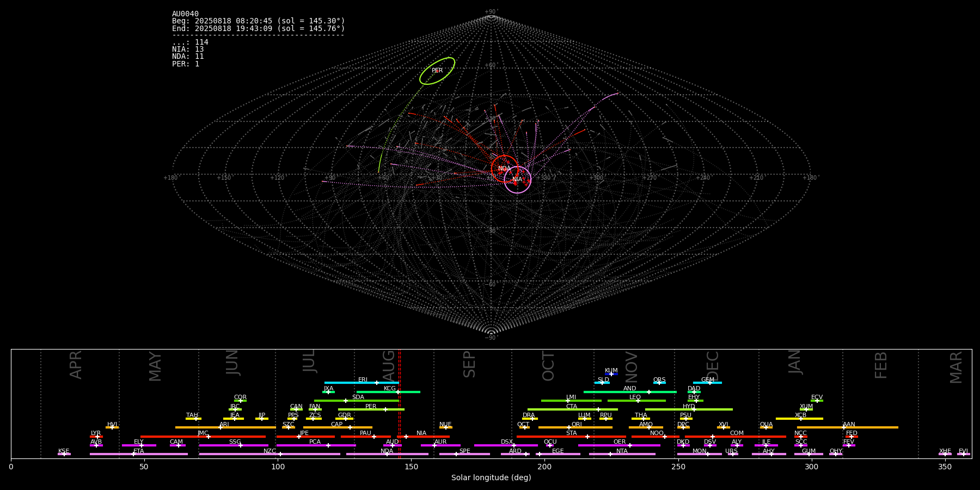980x490 pixels.
Task: Click the DEC month label
Action: coord(713,366)
